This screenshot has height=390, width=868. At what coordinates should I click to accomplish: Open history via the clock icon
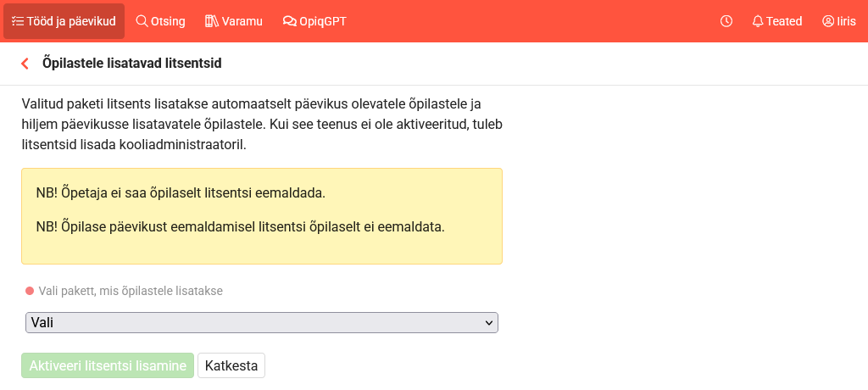pyautogui.click(x=726, y=21)
